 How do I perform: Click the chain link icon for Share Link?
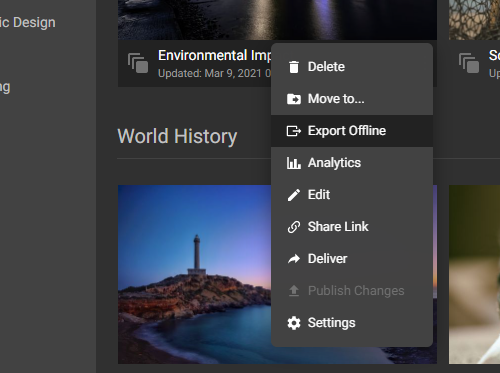point(294,227)
